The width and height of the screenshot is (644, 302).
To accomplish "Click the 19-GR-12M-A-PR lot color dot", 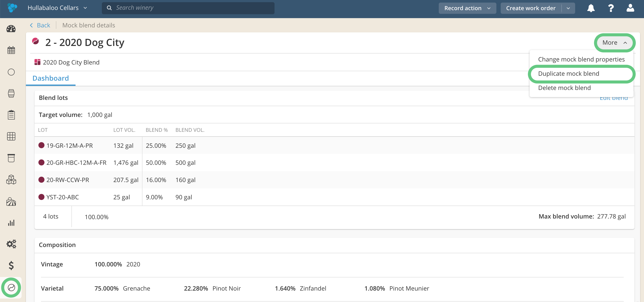I will tap(41, 145).
